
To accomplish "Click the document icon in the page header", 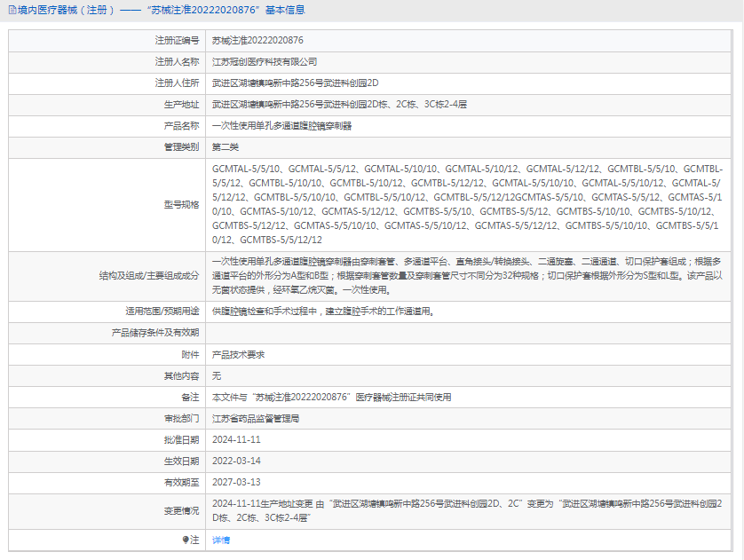I will tap(12, 10).
